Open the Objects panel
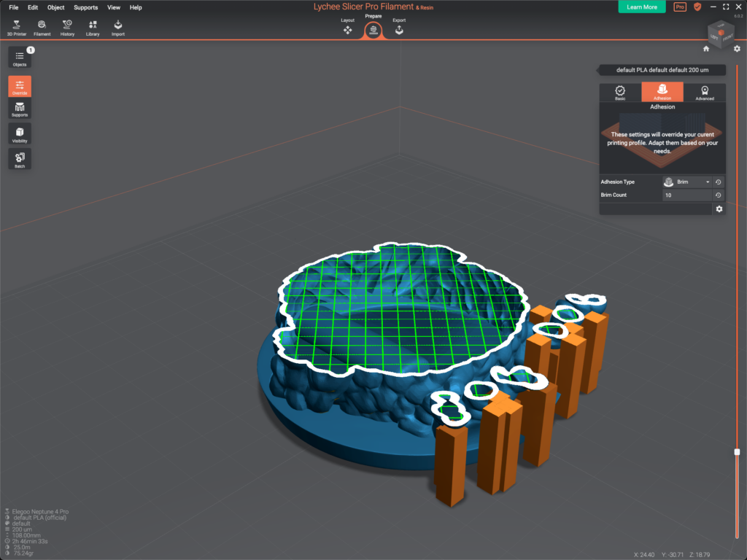 coord(19,58)
